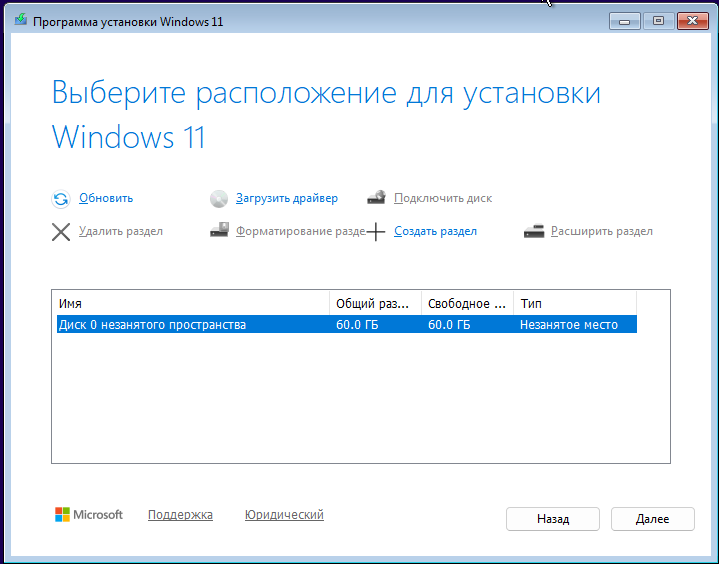Click the Delete partition X icon
Viewport: 719px width, 564px height.
point(61,232)
